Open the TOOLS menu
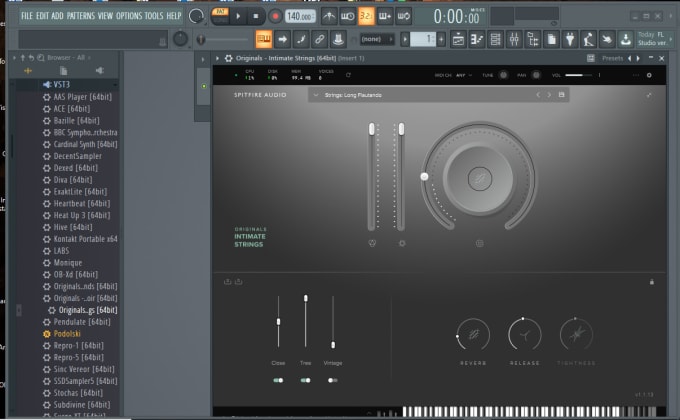 click(154, 16)
